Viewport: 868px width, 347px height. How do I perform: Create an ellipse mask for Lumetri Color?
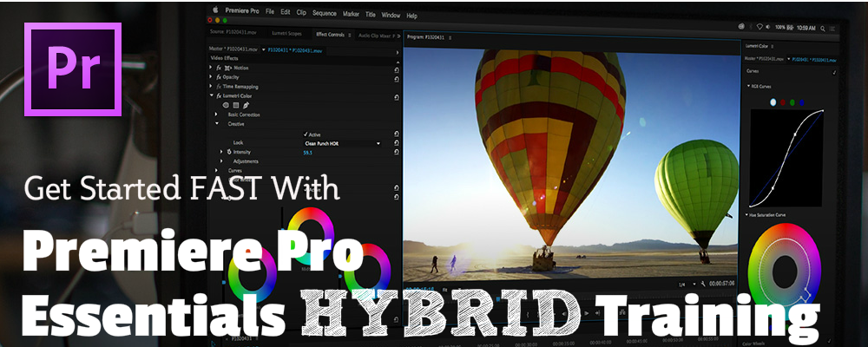click(x=226, y=105)
